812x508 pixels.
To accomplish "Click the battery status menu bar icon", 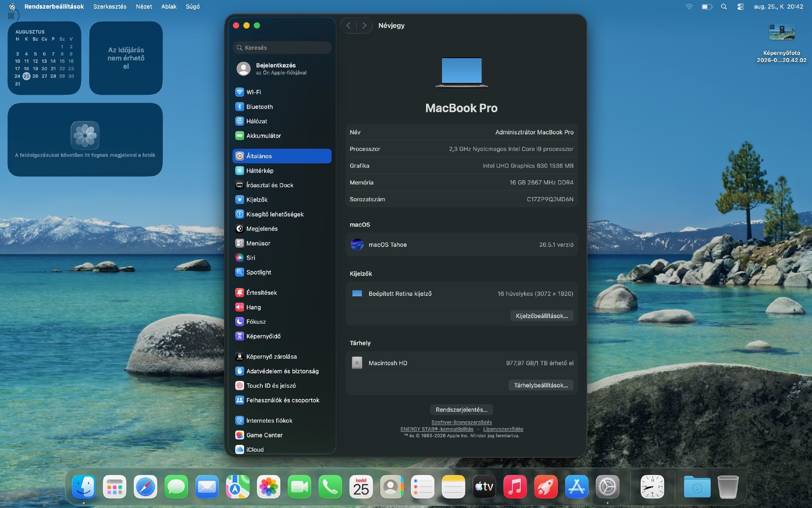I will click(707, 7).
